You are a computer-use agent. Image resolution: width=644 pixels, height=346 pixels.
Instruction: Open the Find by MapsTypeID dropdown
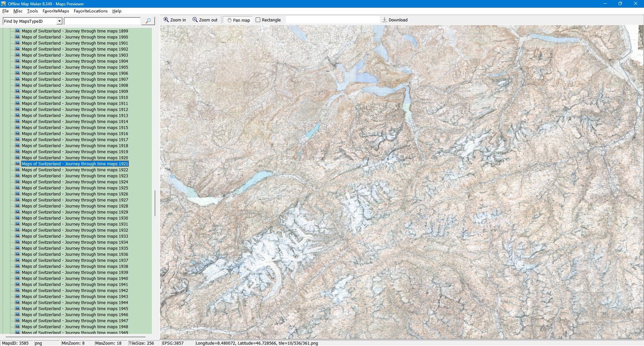[59, 21]
